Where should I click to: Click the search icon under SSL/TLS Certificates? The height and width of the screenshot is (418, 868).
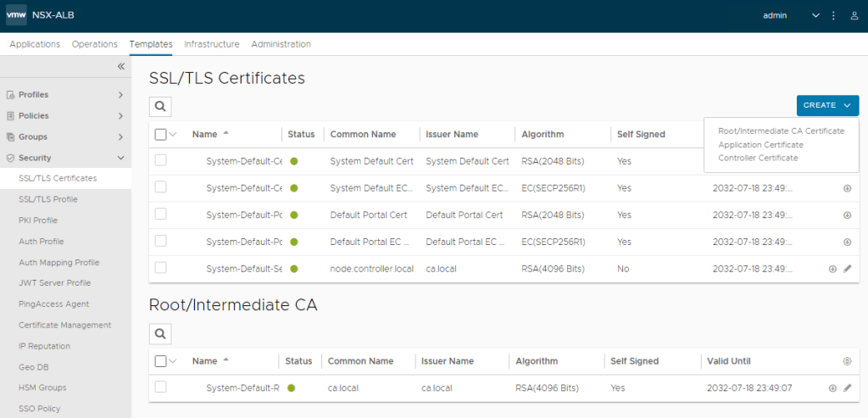[x=159, y=106]
